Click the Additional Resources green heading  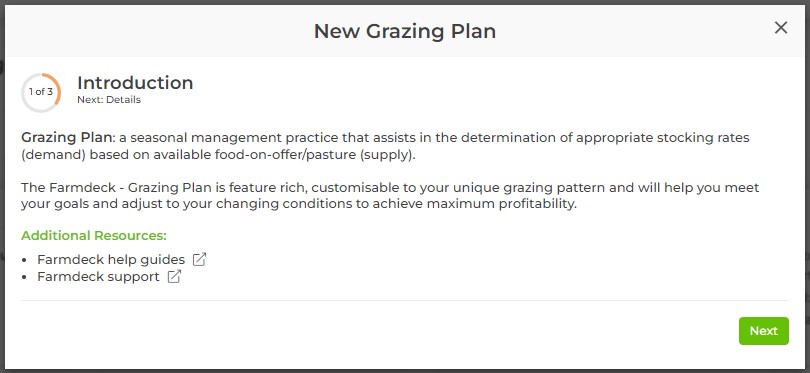point(94,236)
